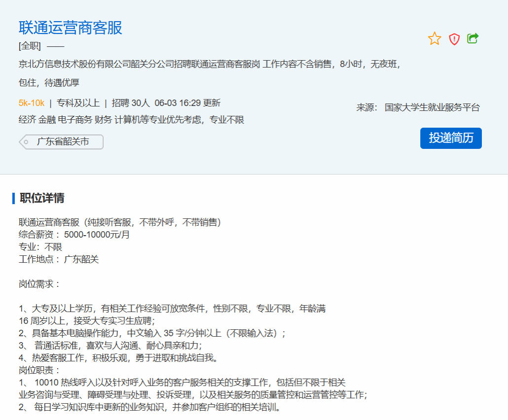Click the 综合薪资 5000-10000元/月 line
Image resolution: width=508 pixels, height=420 pixels.
pos(74,235)
